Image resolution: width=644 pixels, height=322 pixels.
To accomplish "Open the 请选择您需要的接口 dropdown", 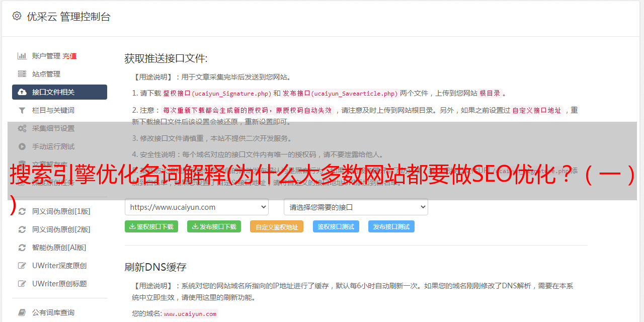I will click(356, 207).
